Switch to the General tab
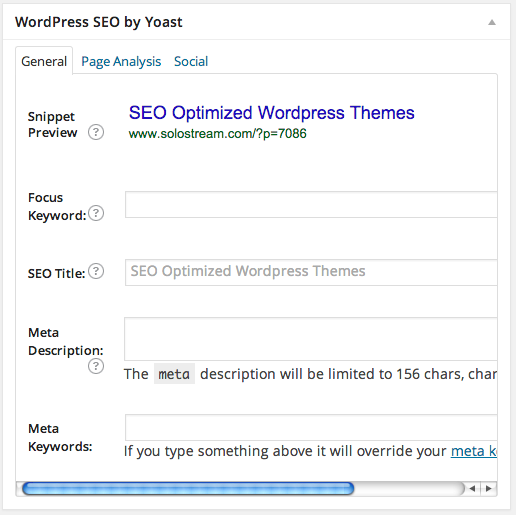Viewport: 516px width, 515px height. pos(44,61)
